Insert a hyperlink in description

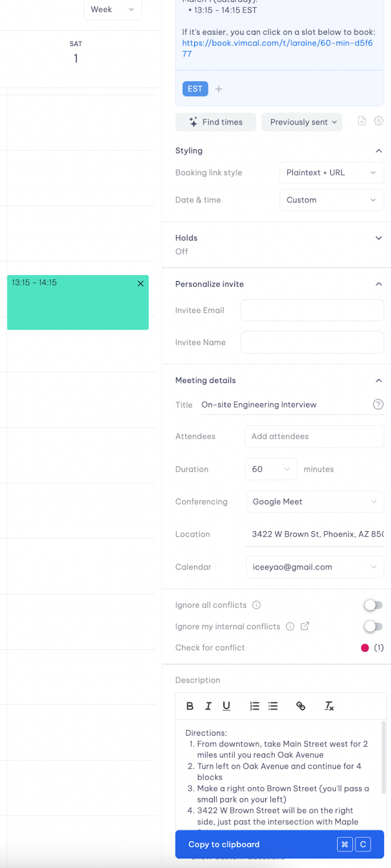[300, 706]
